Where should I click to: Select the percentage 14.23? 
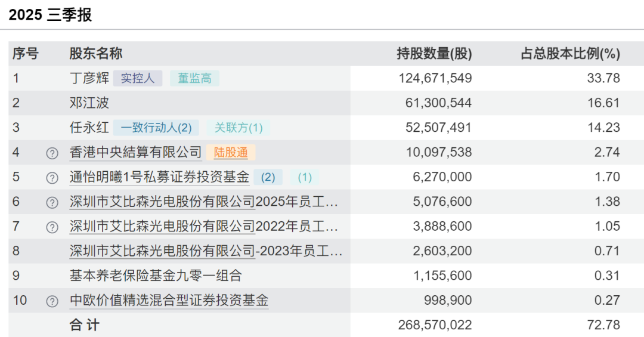pos(603,128)
